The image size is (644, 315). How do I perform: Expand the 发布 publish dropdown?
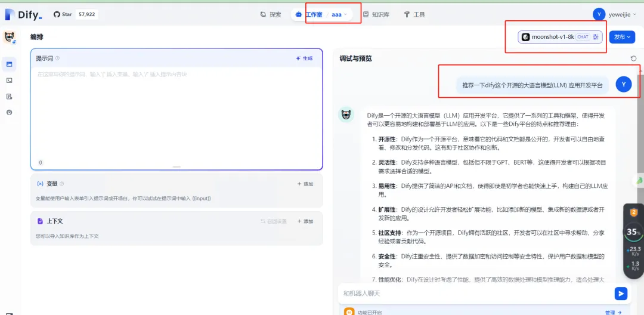622,37
